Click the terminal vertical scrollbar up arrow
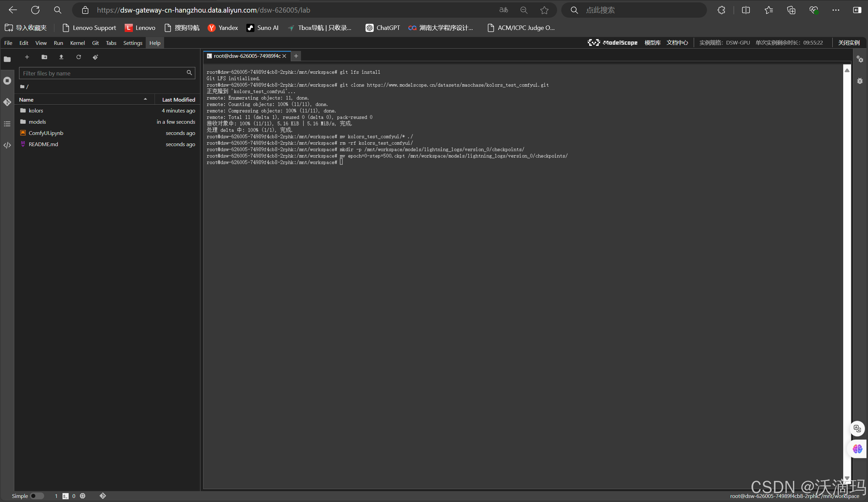The height and width of the screenshot is (502, 868). click(847, 70)
